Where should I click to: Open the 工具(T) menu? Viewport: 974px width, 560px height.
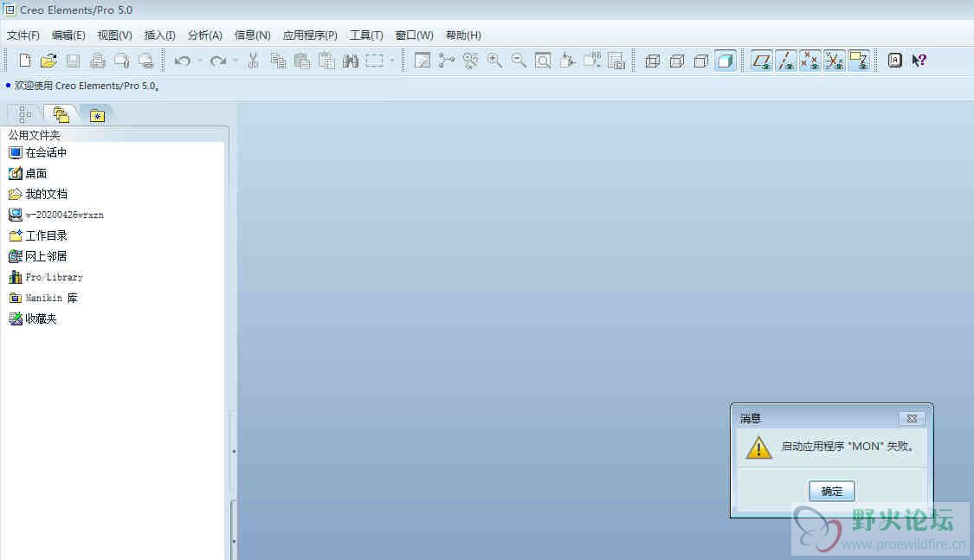pos(366,35)
